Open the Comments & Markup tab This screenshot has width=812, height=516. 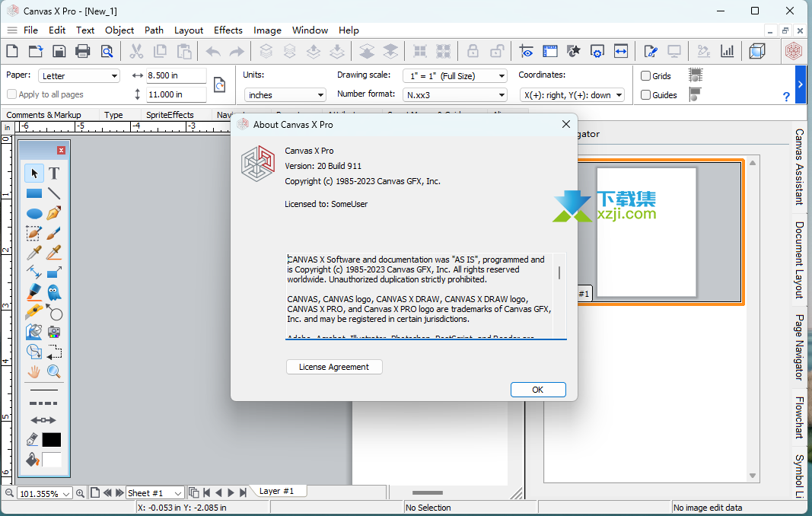43,114
